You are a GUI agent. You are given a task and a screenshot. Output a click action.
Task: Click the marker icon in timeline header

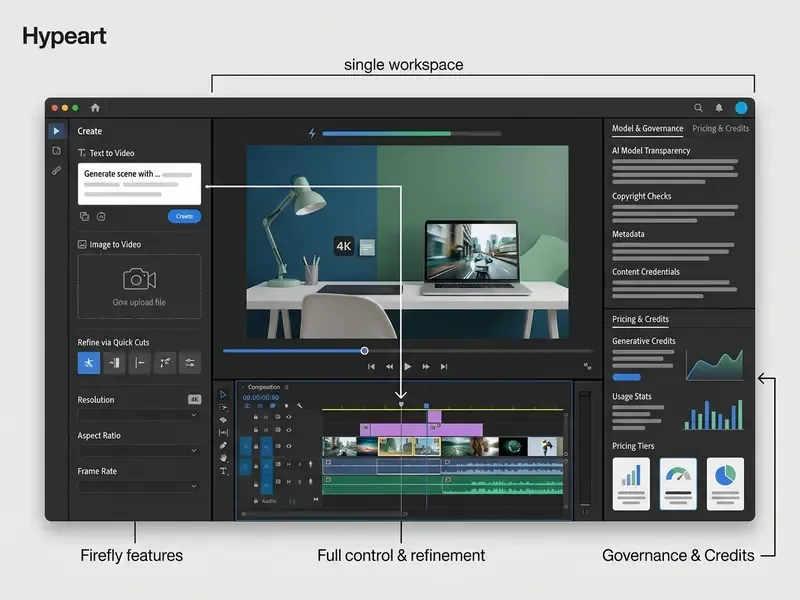click(x=286, y=406)
